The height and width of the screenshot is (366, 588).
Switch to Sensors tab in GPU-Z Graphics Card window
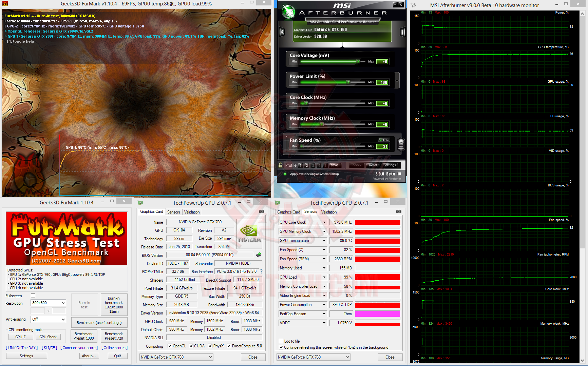click(x=174, y=212)
